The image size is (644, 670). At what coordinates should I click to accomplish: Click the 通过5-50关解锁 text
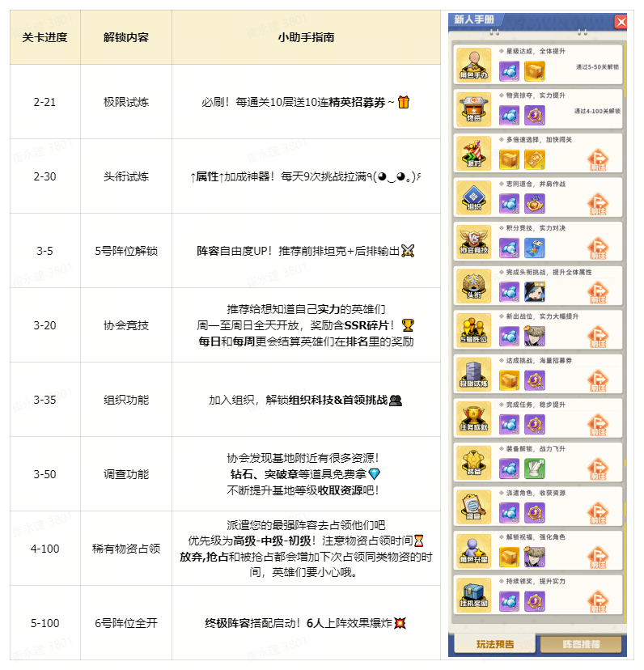point(597,67)
